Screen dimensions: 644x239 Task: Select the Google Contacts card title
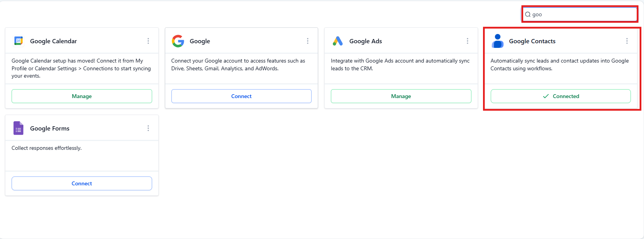532,41
